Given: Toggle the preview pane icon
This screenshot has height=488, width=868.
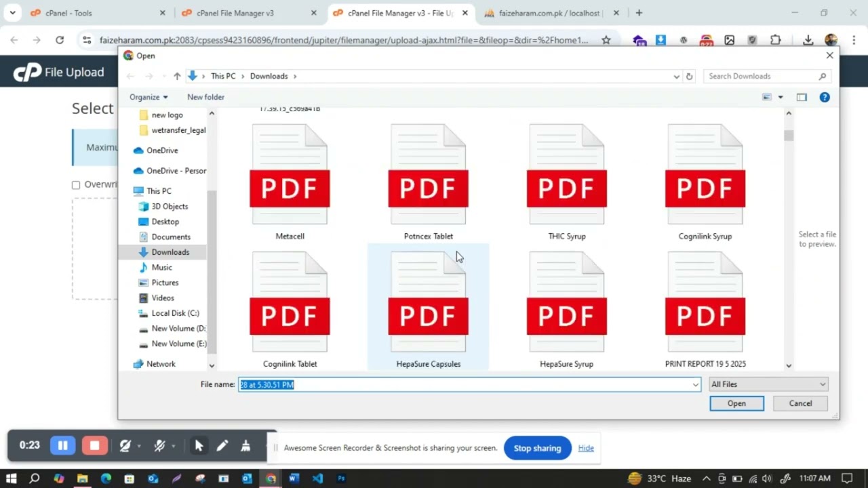Looking at the screenshot, I should (x=802, y=97).
